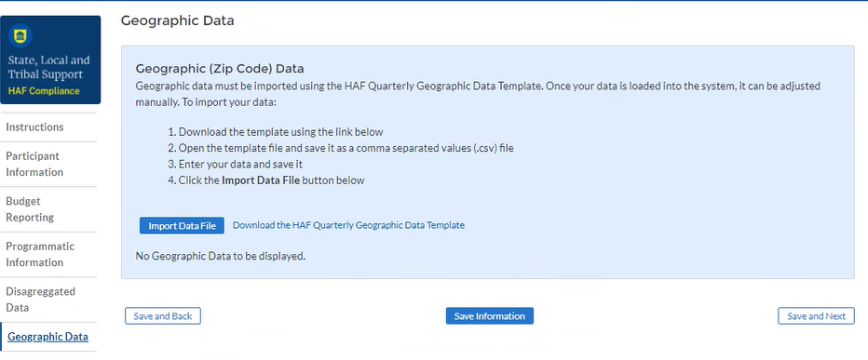Click the yellow HAF Compliance label

(x=44, y=91)
